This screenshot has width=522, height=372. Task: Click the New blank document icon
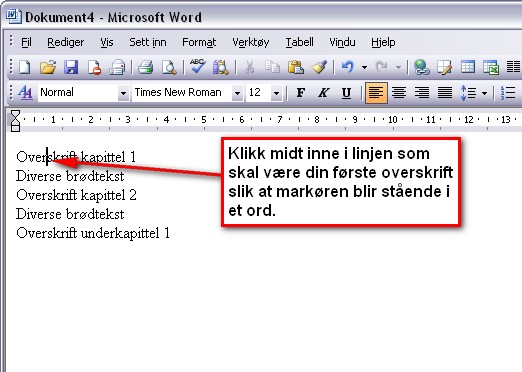click(25, 67)
